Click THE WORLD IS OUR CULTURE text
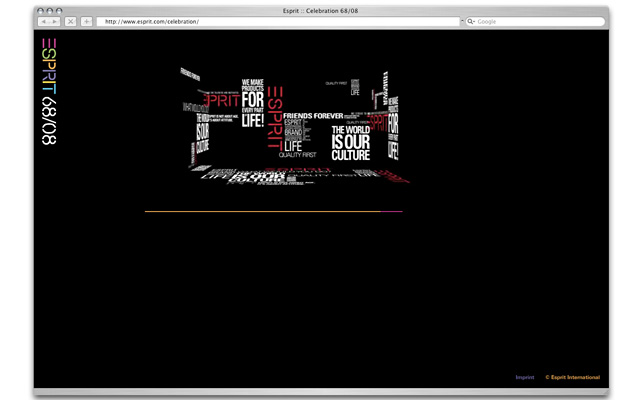Image resolution: width=640 pixels, height=400 pixels. (351, 143)
